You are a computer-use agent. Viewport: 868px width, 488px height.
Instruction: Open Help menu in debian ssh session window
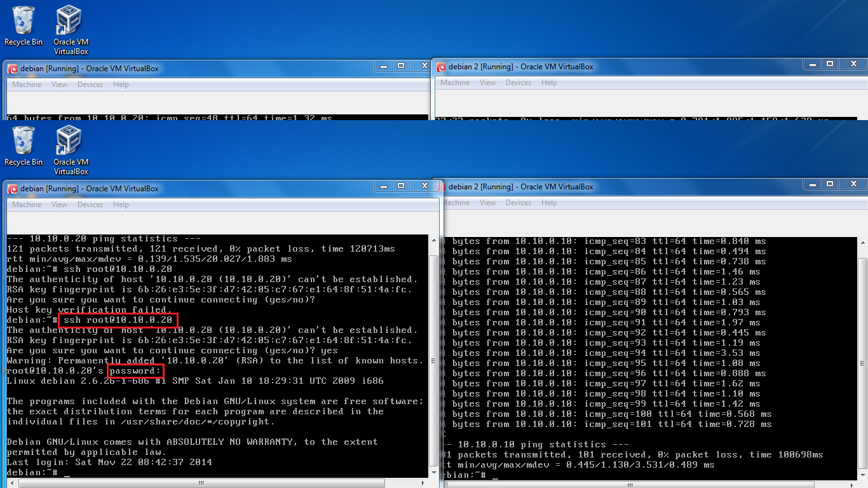[121, 205]
